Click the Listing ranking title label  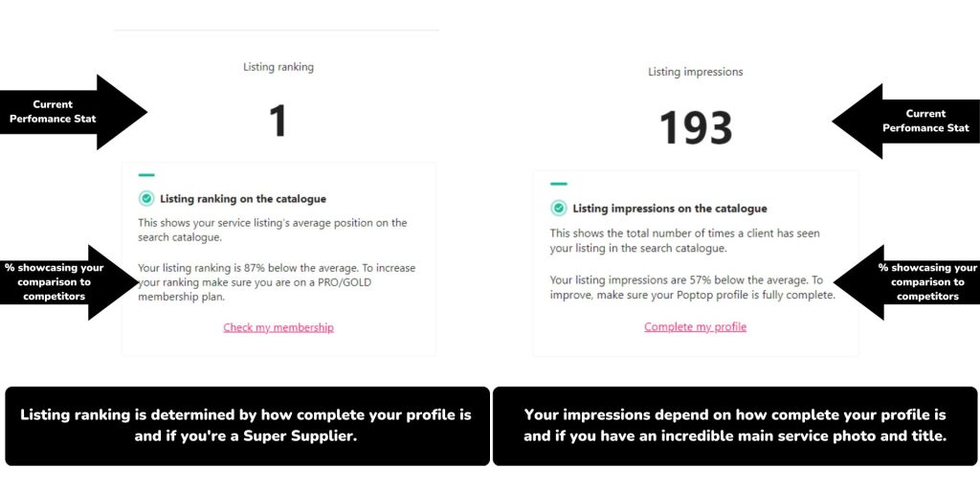click(278, 67)
